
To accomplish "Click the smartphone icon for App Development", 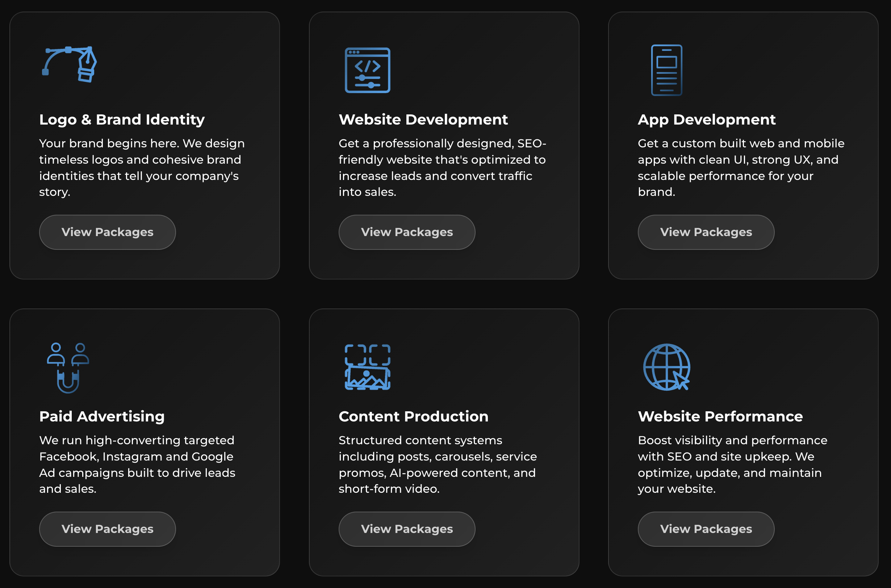I will tap(666, 70).
